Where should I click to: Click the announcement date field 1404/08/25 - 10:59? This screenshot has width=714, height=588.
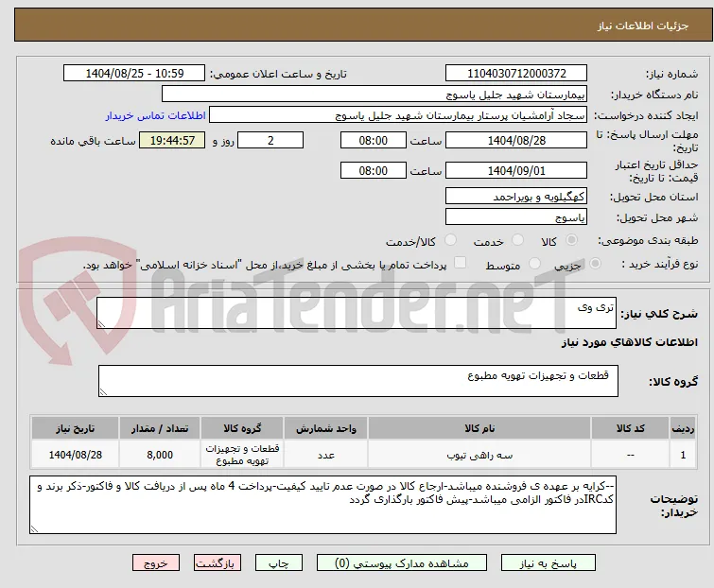[134, 74]
